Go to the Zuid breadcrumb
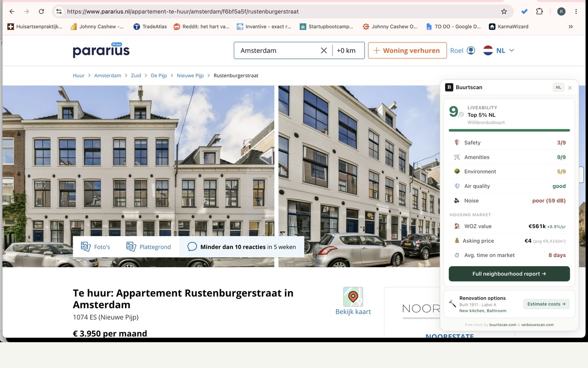This screenshot has width=588, height=368. pos(136,75)
